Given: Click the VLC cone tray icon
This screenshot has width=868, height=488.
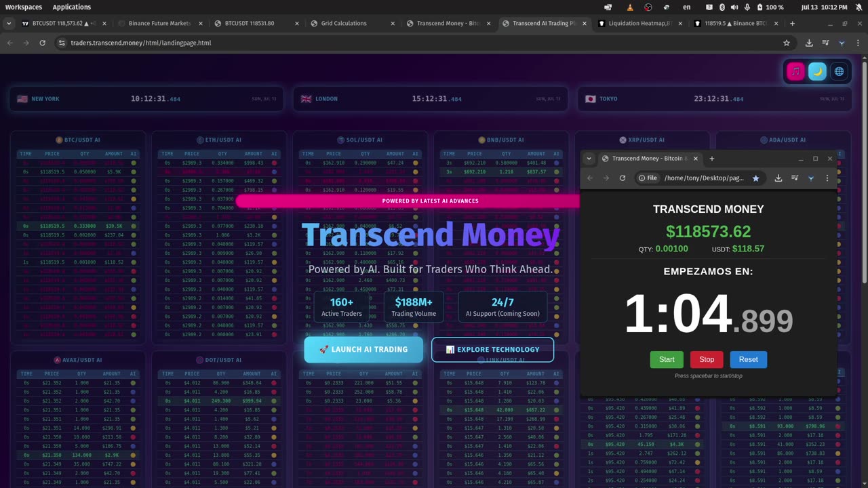Looking at the screenshot, I should pos(631,7).
